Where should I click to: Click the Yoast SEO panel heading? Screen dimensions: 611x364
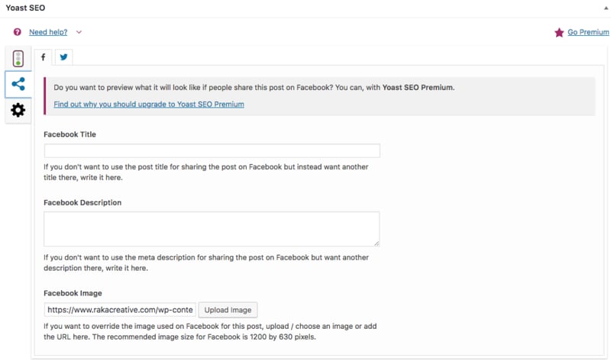click(x=25, y=8)
